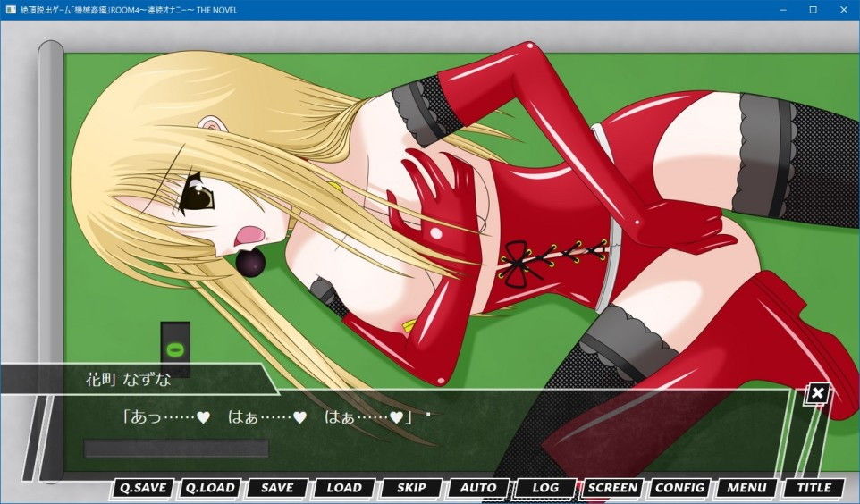Hide the message window with X icon
Screen dimensions: 860x504
[x=817, y=393]
